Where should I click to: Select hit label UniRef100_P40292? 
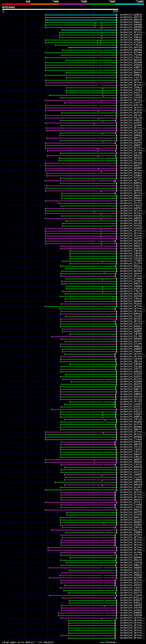click(131, 226)
